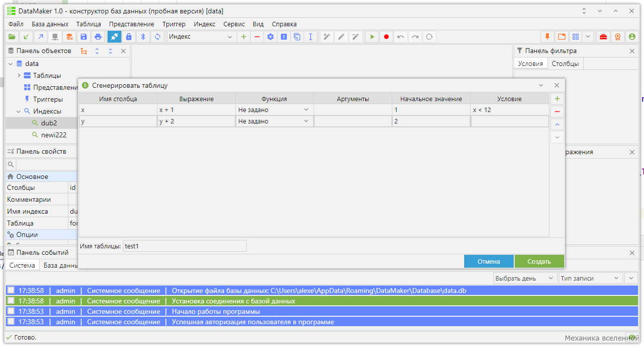Viewport: 644px width, 347px height.
Task: Select the Триггеры tree item
Action: (48, 99)
